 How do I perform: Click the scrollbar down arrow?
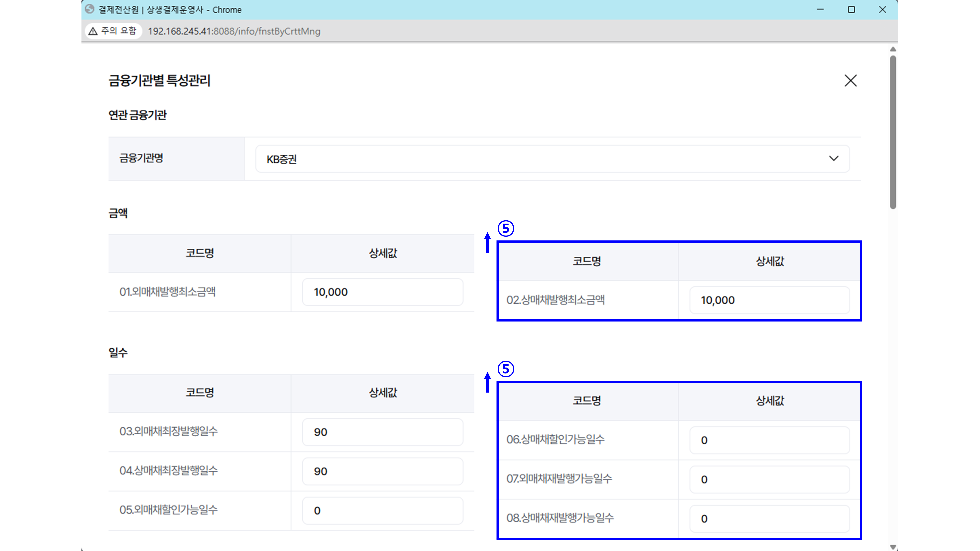pyautogui.click(x=893, y=547)
